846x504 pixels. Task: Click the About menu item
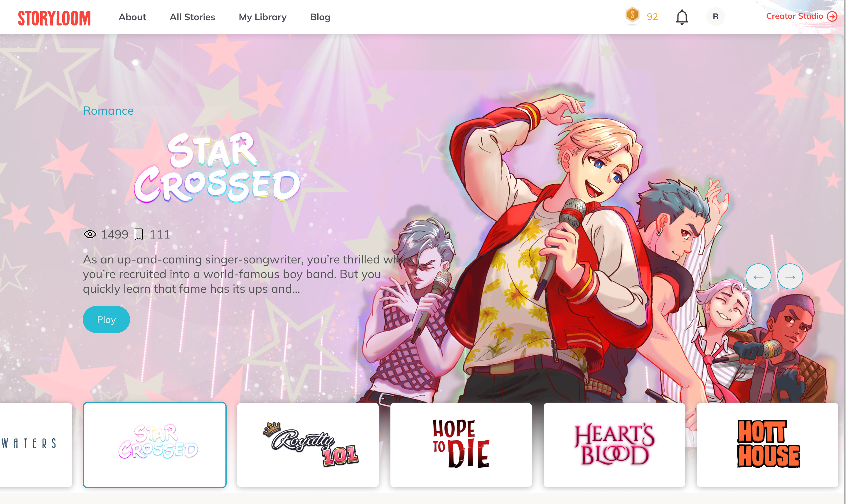(x=132, y=17)
